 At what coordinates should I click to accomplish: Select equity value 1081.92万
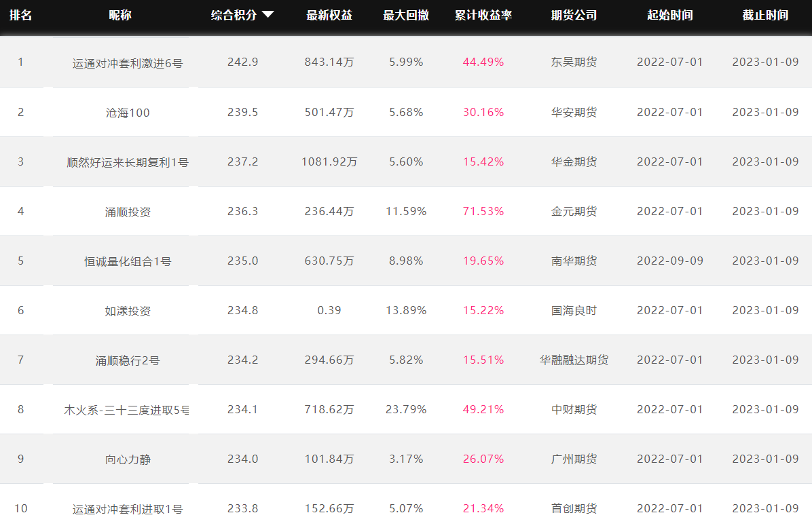(x=329, y=162)
